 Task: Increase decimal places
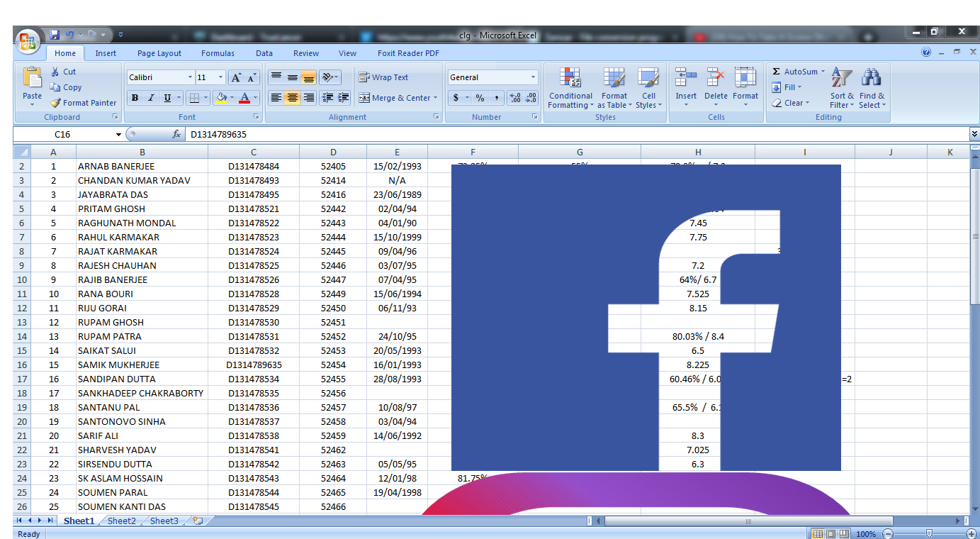tap(515, 98)
